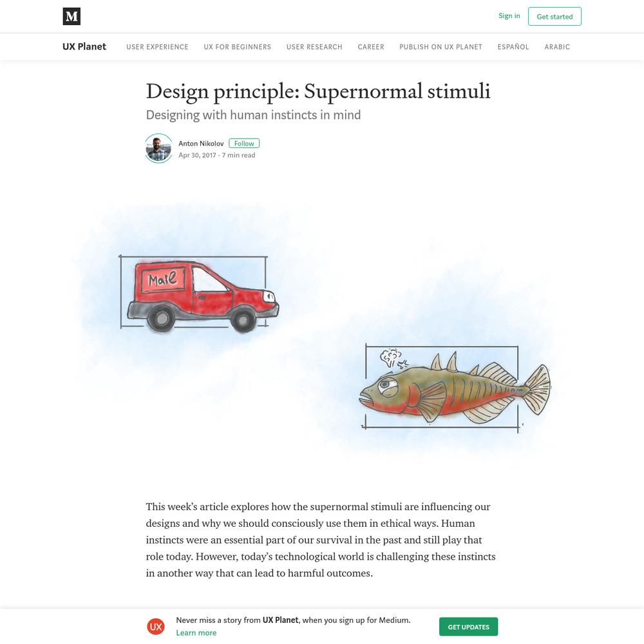Viewport: 644px width, 644px height.
Task: Click the Get started button
Action: 554,17
